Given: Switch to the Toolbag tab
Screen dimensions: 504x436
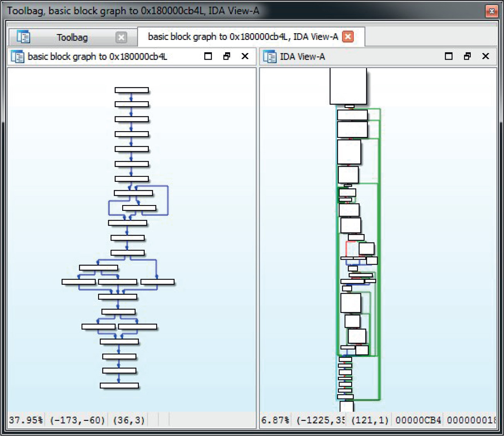Looking at the screenshot, I should 72,38.
